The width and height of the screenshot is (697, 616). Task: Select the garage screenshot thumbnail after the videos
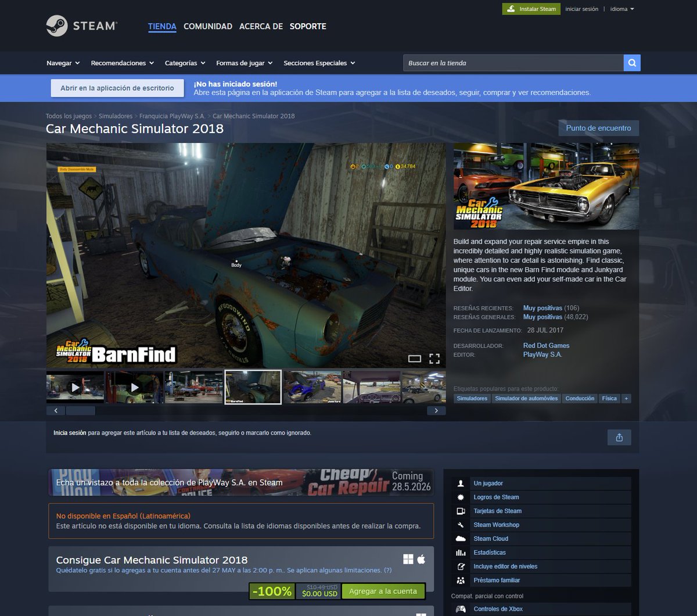pos(194,387)
